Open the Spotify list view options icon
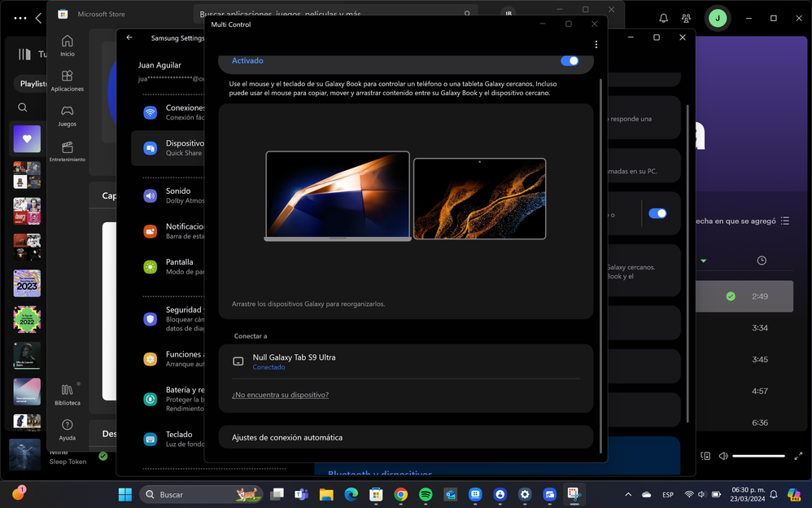Screen dimensions: 812x508 pos(785,221)
